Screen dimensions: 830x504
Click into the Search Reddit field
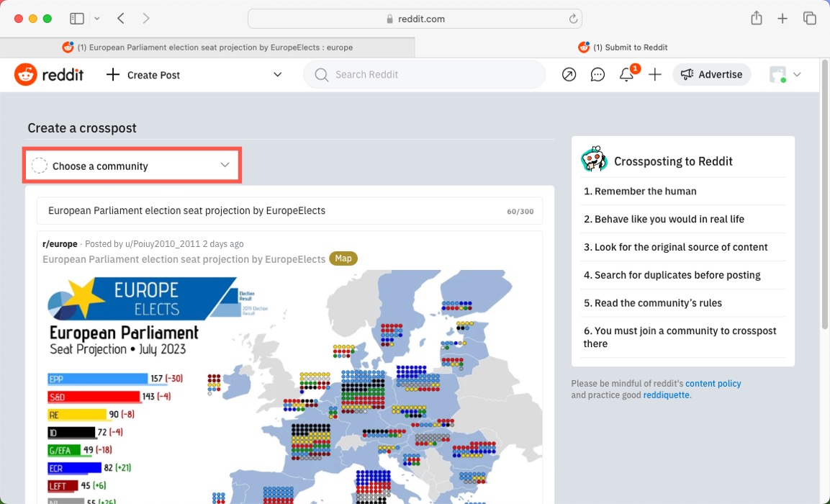[x=432, y=75]
